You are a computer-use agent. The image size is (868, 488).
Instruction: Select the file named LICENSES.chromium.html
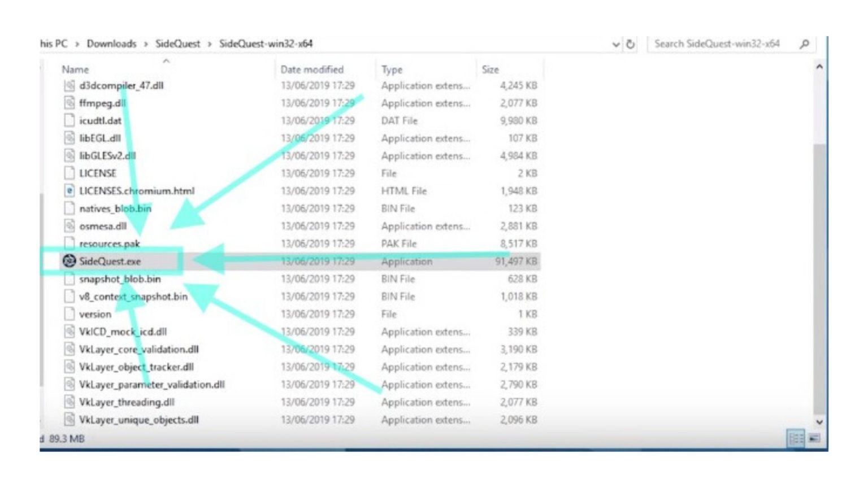pos(137,191)
